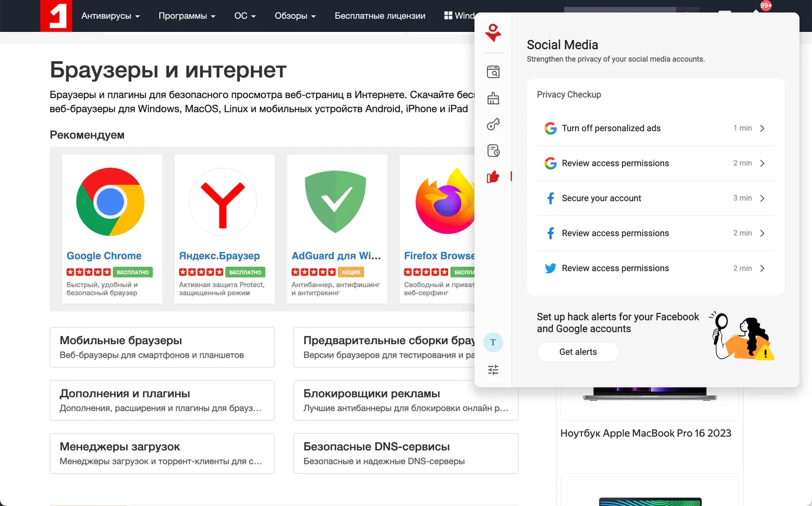
Task: Expand Twitter's Review access permissions chevron
Action: tap(762, 268)
